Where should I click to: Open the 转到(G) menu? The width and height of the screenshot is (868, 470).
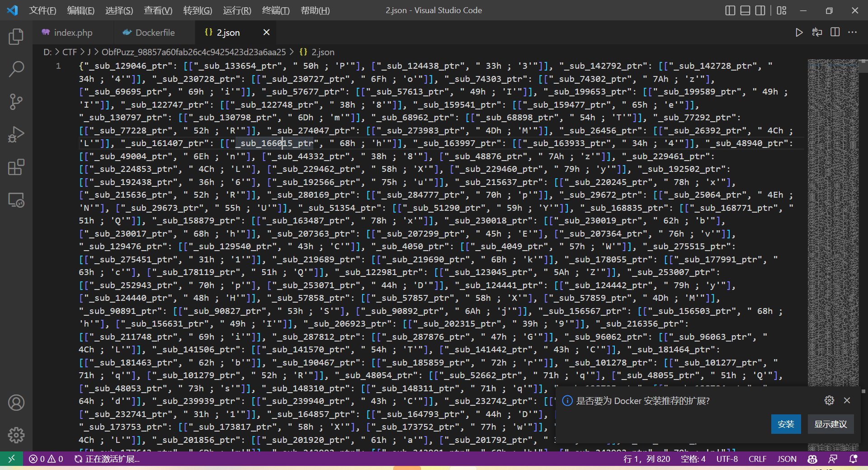coord(198,10)
